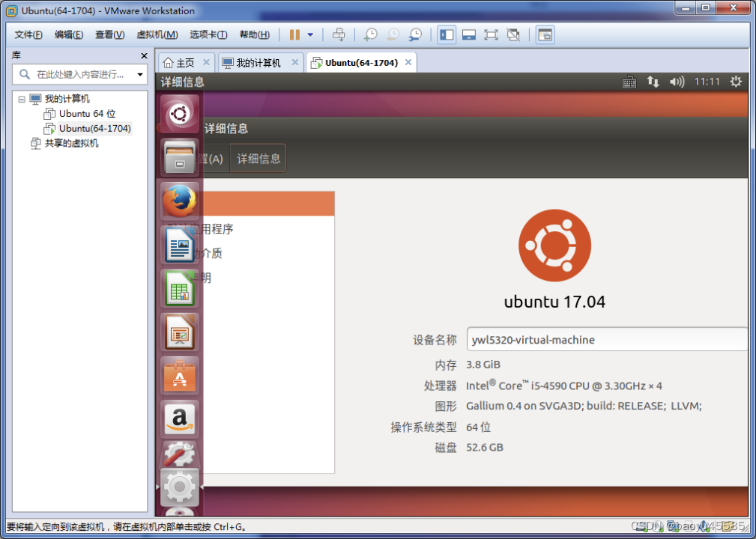Click the processor value Intel Core i5-4590
Image resolution: width=756 pixels, height=539 pixels.
[564, 386]
